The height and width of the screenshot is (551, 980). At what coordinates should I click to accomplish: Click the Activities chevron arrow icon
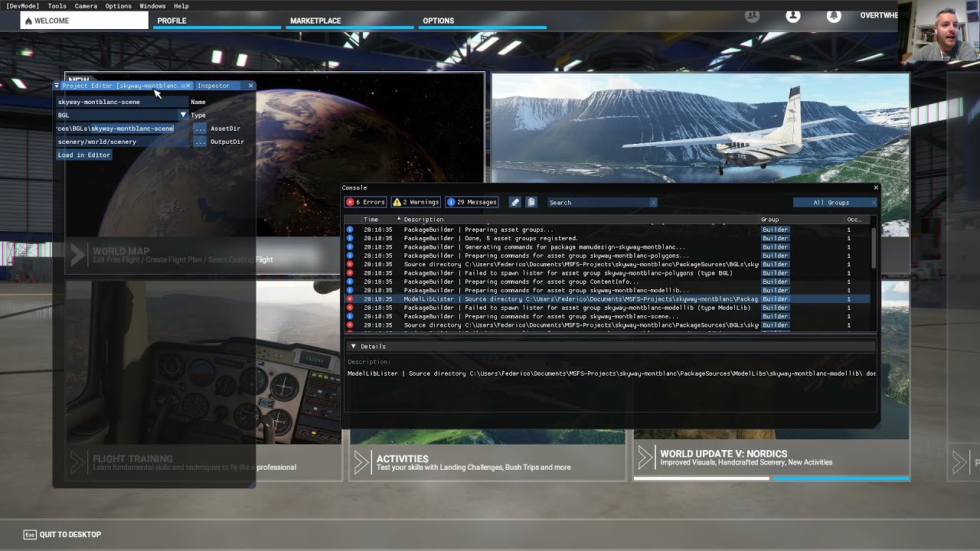(361, 462)
